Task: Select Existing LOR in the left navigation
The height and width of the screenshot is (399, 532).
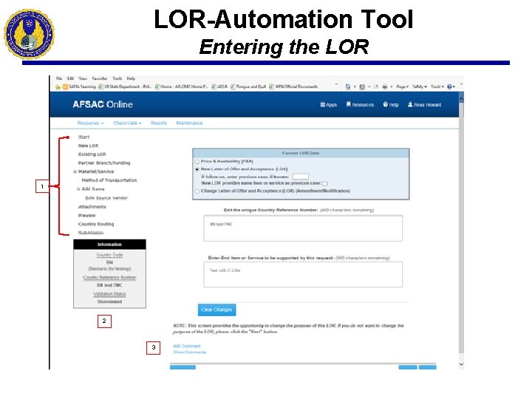Action: (92, 154)
